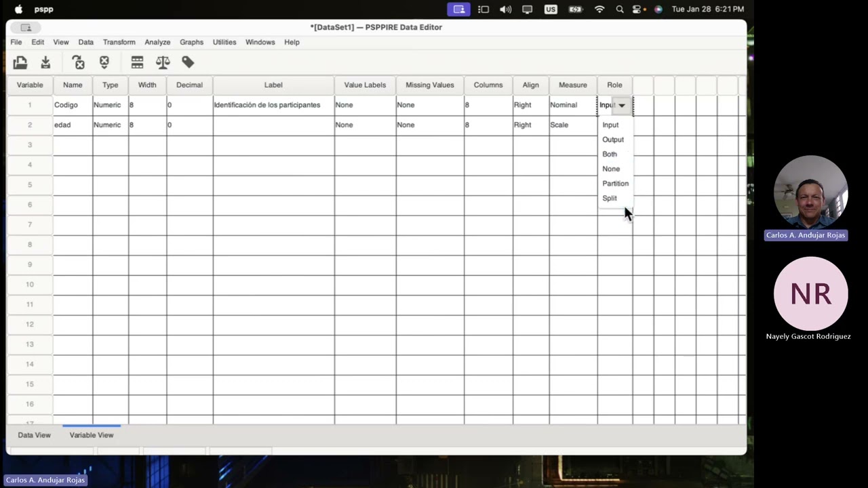Open the Analyze menu
The image size is (868, 488).
pyautogui.click(x=157, y=42)
